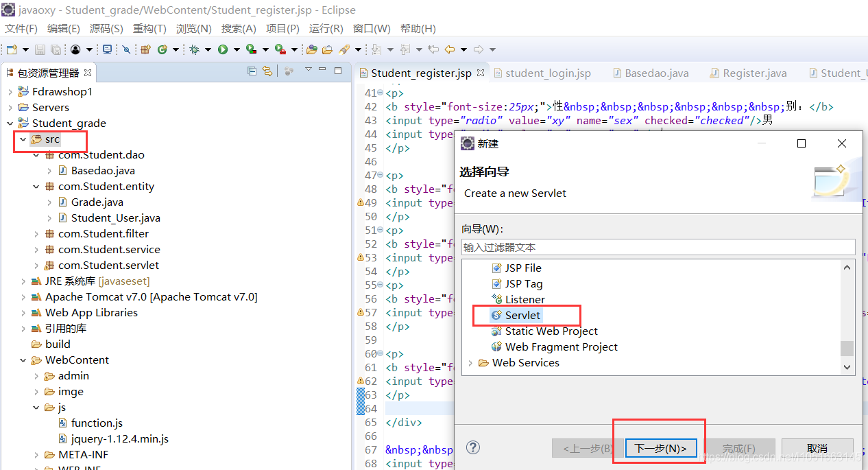Open the 重构(T) menu
This screenshot has width=868, height=470.
(x=149, y=28)
